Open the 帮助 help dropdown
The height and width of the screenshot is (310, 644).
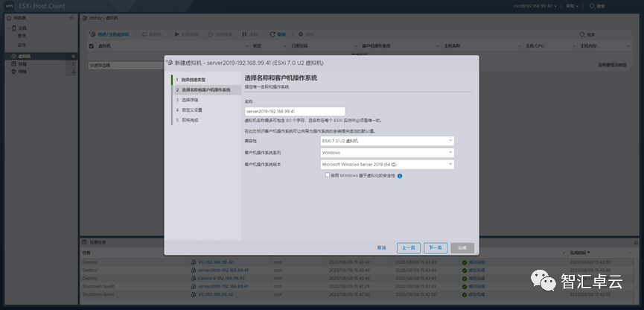572,6
